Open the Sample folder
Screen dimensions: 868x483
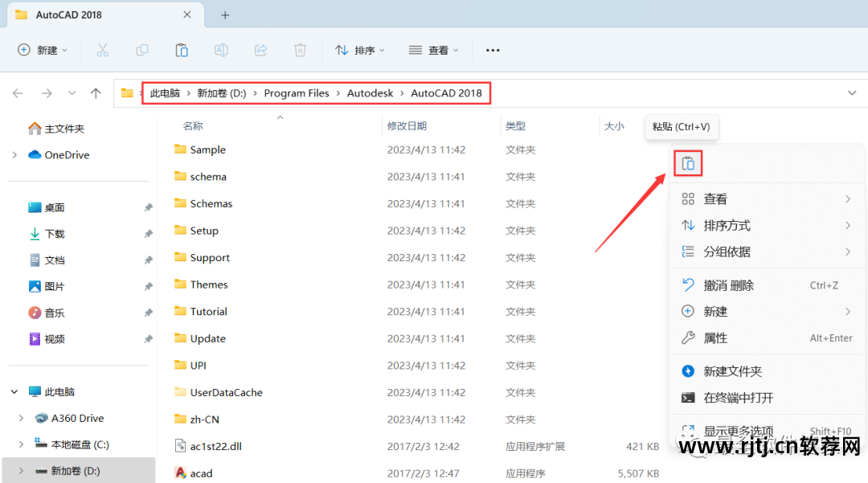click(209, 149)
